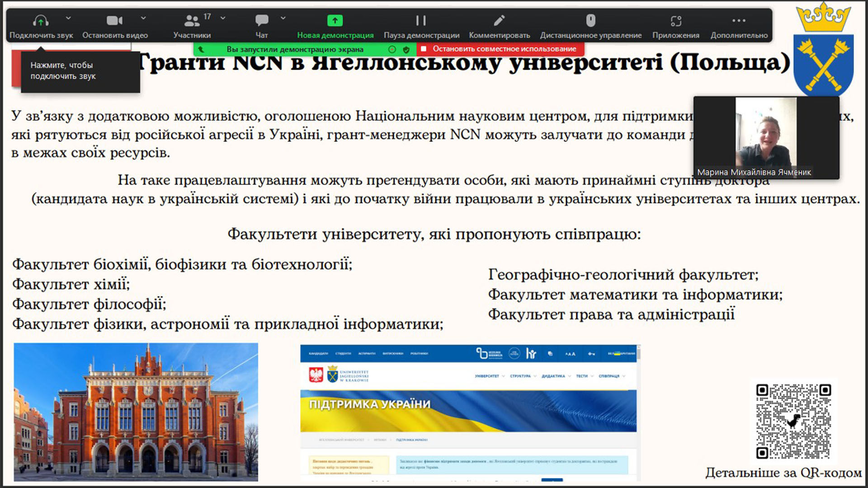Click the camera 'Остановить видео' icon
This screenshot has width=868, height=488.
click(114, 21)
